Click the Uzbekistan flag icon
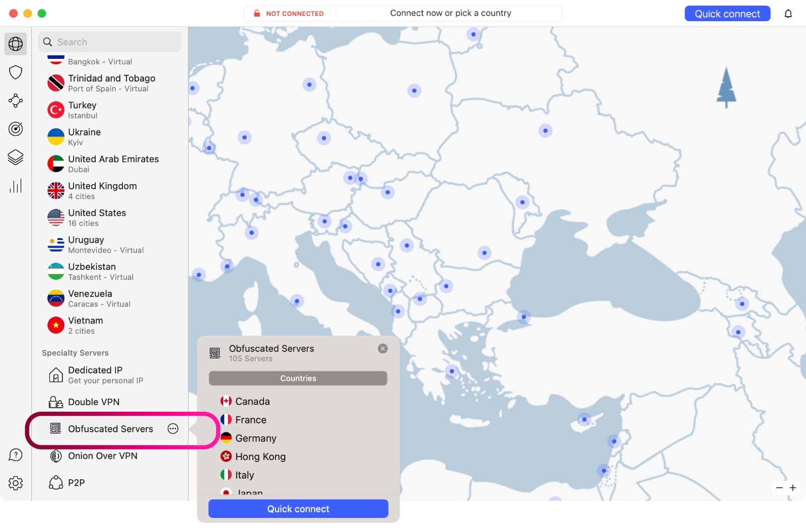This screenshot has height=532, width=806. 56,271
